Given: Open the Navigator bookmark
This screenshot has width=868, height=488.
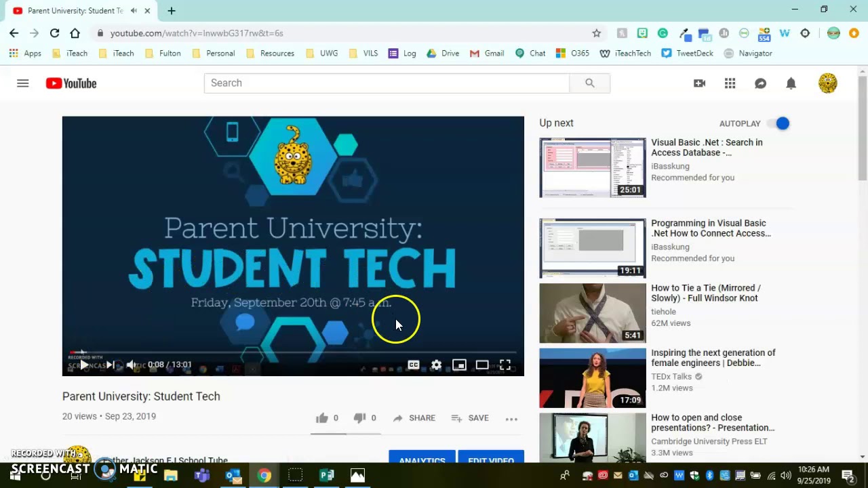Looking at the screenshot, I should click(748, 53).
